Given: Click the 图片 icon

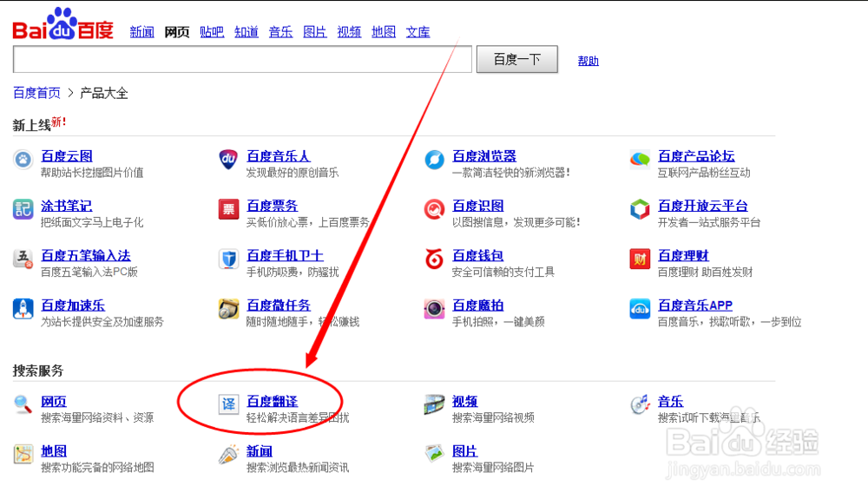Looking at the screenshot, I should [434, 454].
